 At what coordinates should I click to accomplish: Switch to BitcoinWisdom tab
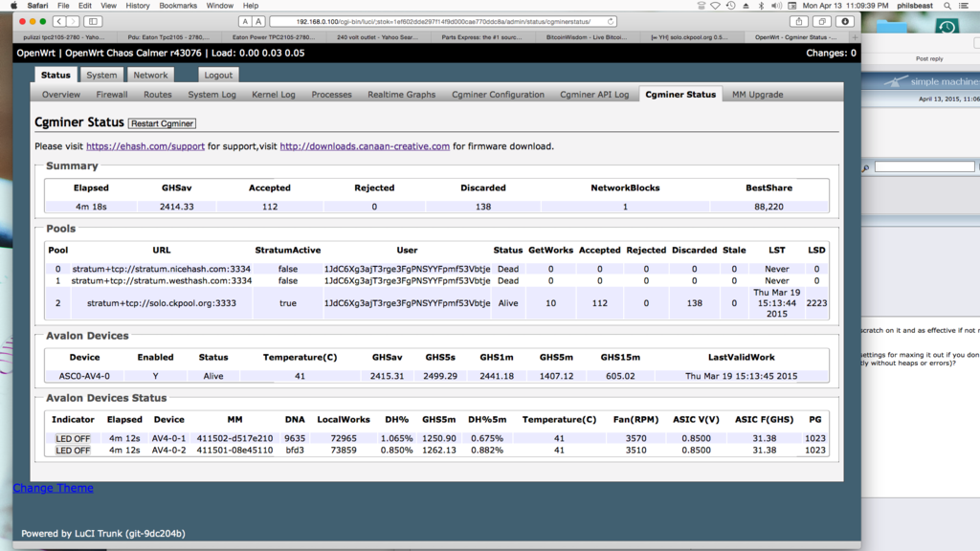[587, 37]
